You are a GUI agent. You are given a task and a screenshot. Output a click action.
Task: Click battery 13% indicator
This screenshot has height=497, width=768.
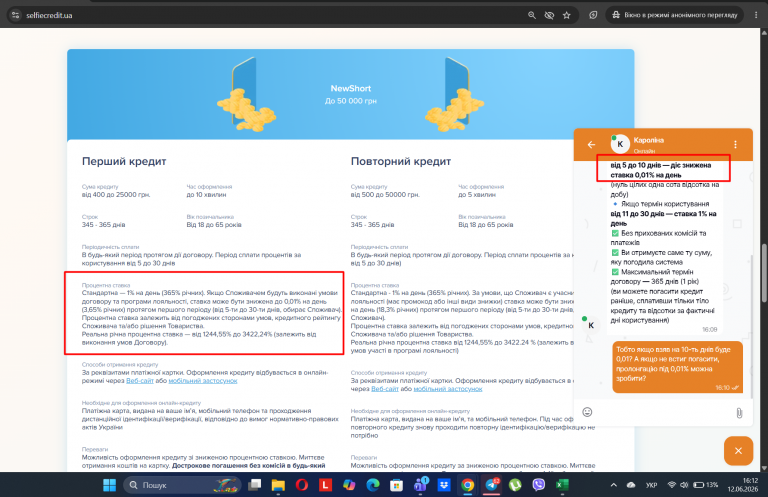click(706, 485)
